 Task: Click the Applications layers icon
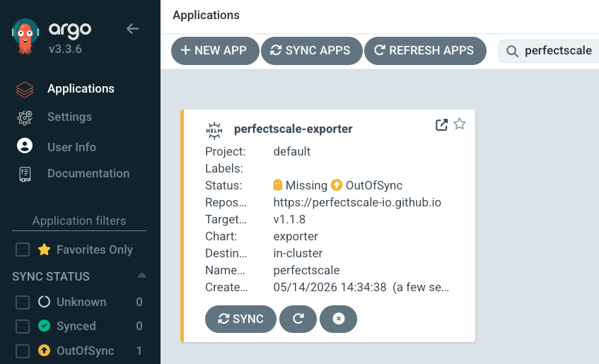coord(25,89)
